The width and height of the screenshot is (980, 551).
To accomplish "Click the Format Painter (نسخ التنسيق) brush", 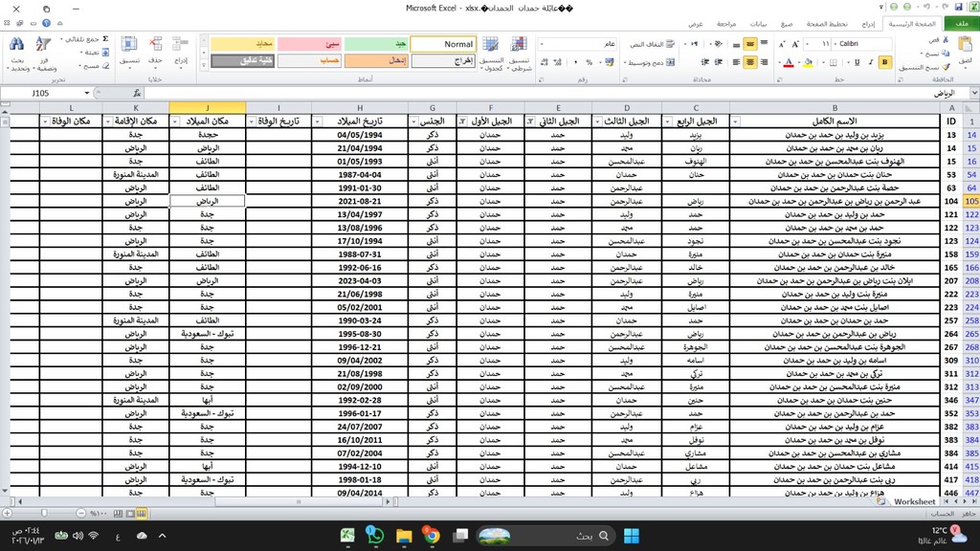I will click(947, 67).
